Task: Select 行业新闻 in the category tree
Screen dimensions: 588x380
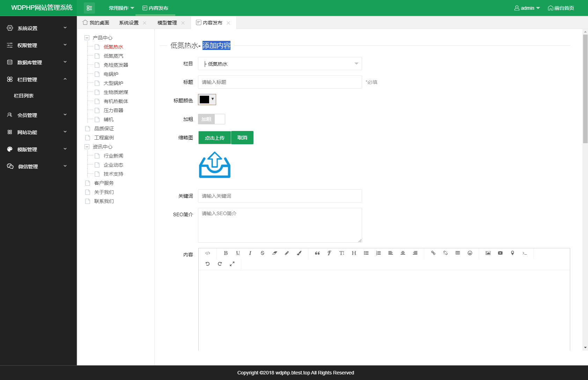Action: 113,156
